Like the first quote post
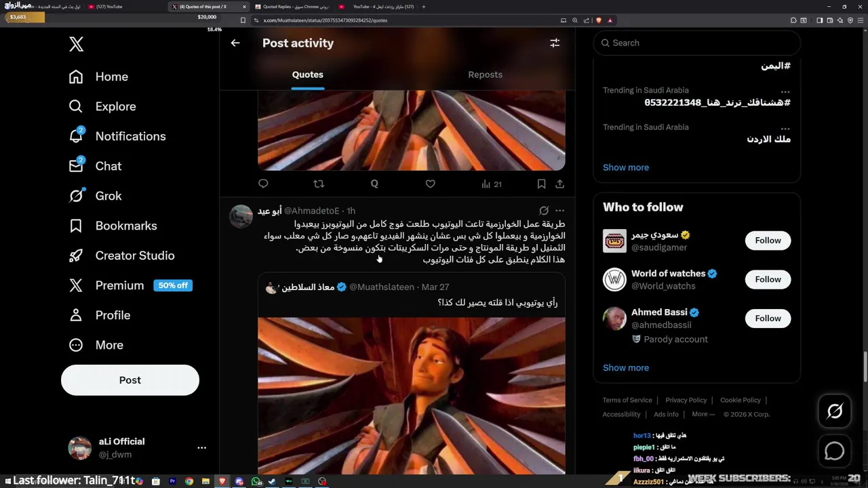 tap(430, 184)
